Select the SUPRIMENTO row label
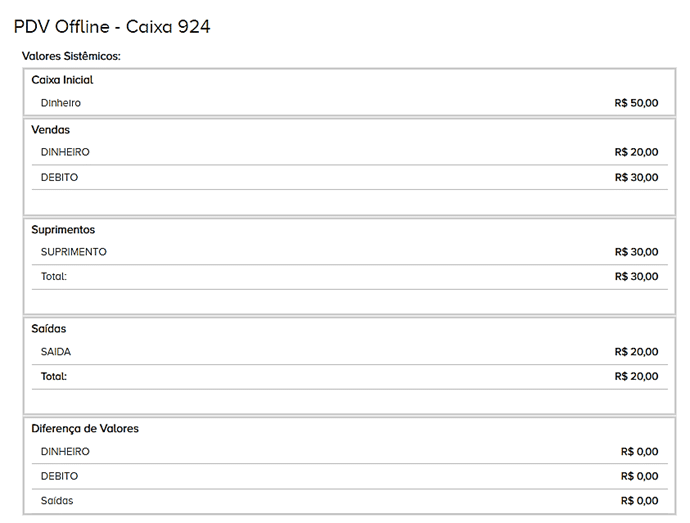The height and width of the screenshot is (523, 690). (74, 252)
